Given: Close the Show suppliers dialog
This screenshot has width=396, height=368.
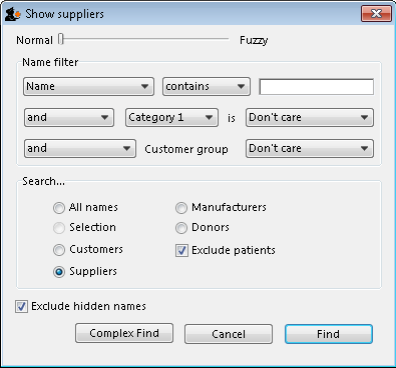Looking at the screenshot, I should tap(376, 14).
